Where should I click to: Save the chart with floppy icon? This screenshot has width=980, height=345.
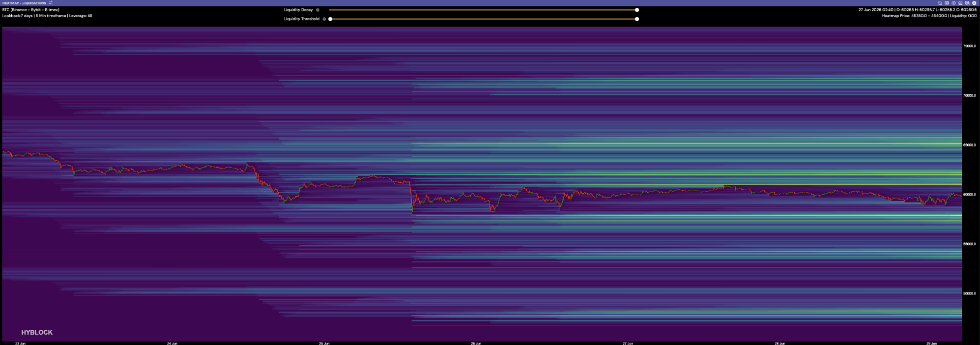click(960, 3)
